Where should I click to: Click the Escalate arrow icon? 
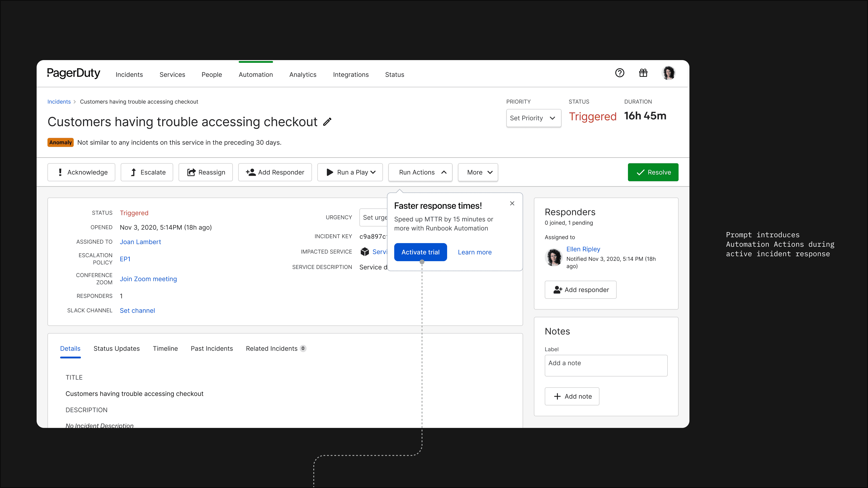pyautogui.click(x=134, y=172)
